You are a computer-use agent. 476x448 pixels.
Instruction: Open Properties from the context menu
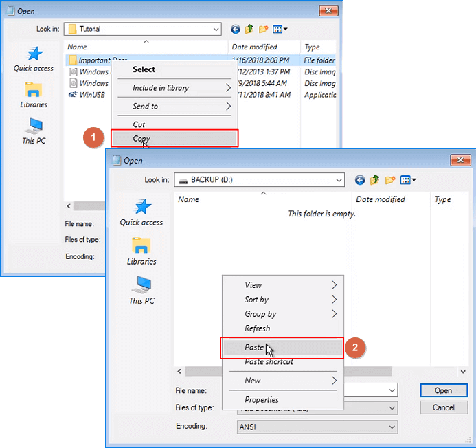[x=262, y=400]
